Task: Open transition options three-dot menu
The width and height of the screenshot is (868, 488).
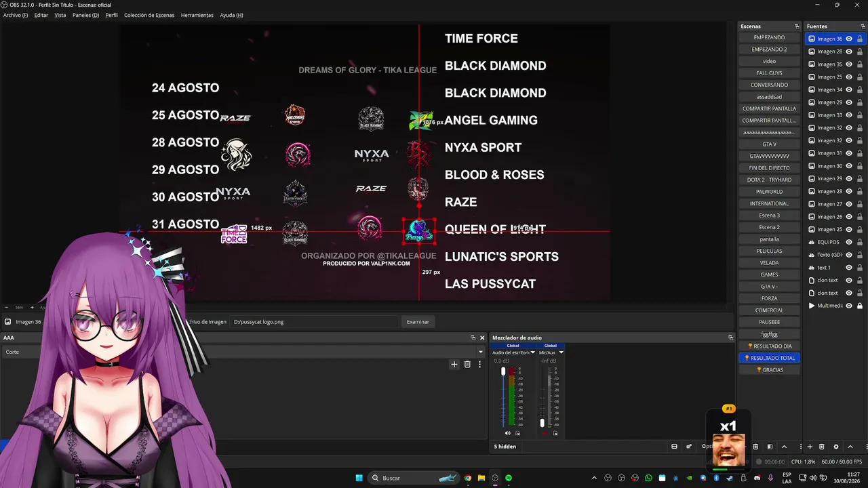Action: [x=479, y=364]
